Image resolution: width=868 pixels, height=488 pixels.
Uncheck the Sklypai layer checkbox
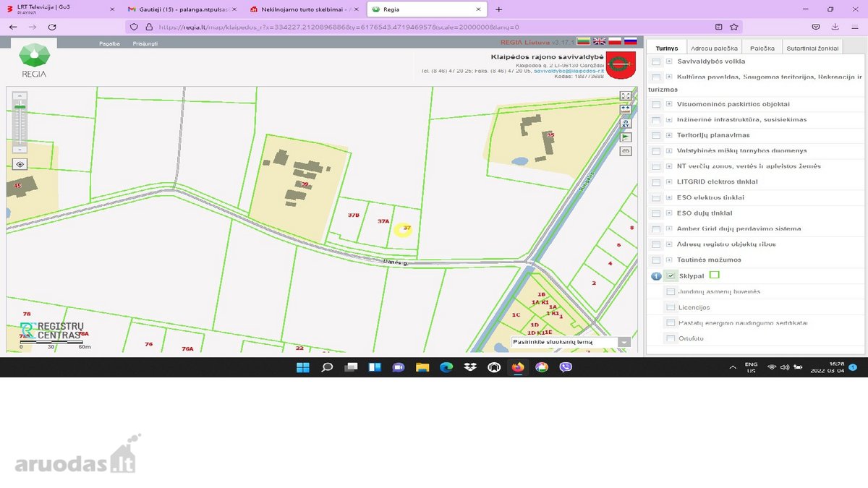[671, 275]
